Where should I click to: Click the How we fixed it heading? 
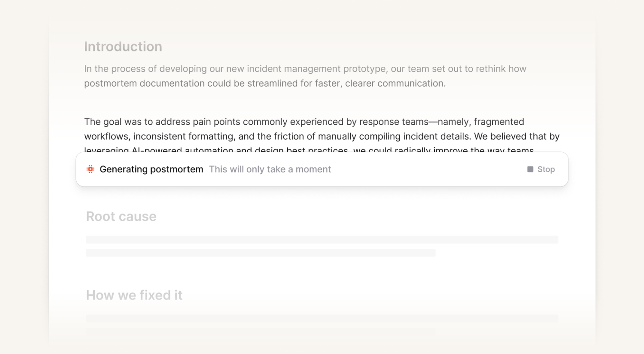(x=134, y=295)
